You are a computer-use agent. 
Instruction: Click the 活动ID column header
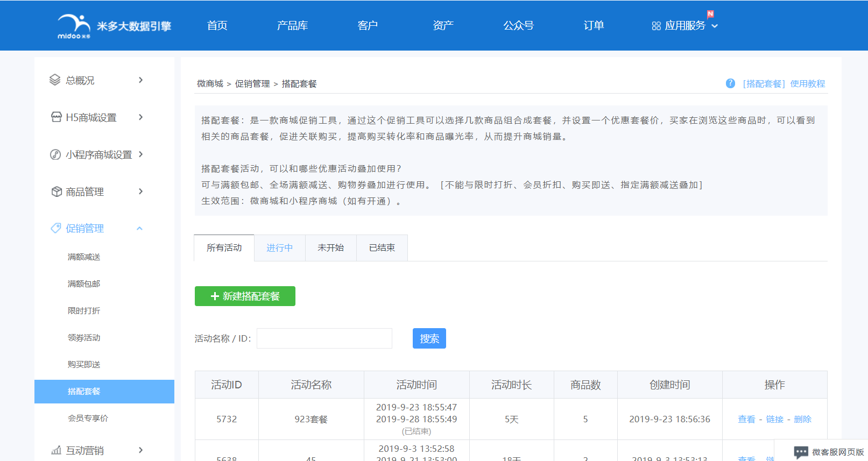click(x=227, y=385)
